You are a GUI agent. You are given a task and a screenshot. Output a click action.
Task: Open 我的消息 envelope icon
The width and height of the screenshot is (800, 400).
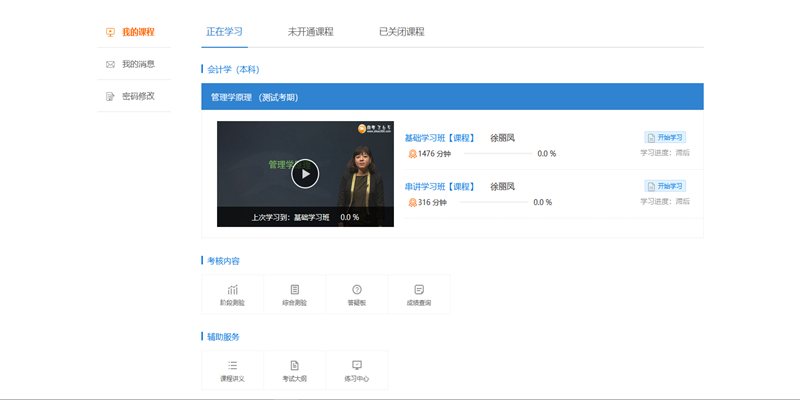(x=111, y=64)
